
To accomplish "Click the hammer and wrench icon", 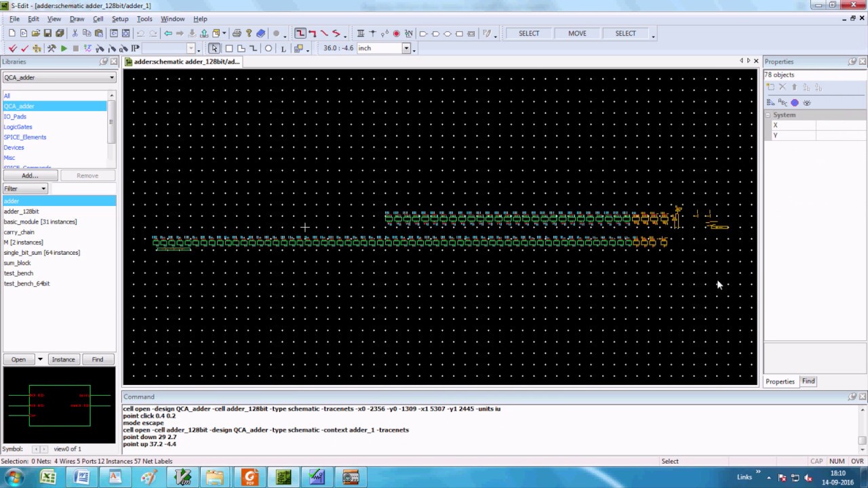I will tap(52, 48).
